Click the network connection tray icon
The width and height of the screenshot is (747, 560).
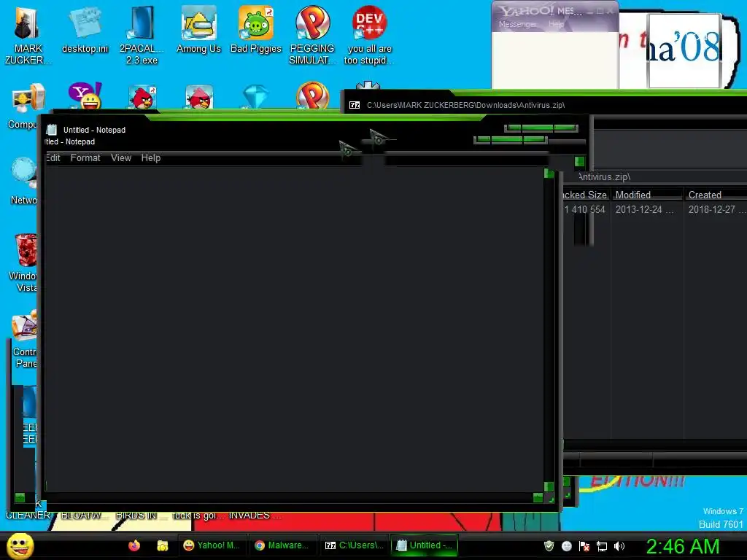click(x=602, y=546)
